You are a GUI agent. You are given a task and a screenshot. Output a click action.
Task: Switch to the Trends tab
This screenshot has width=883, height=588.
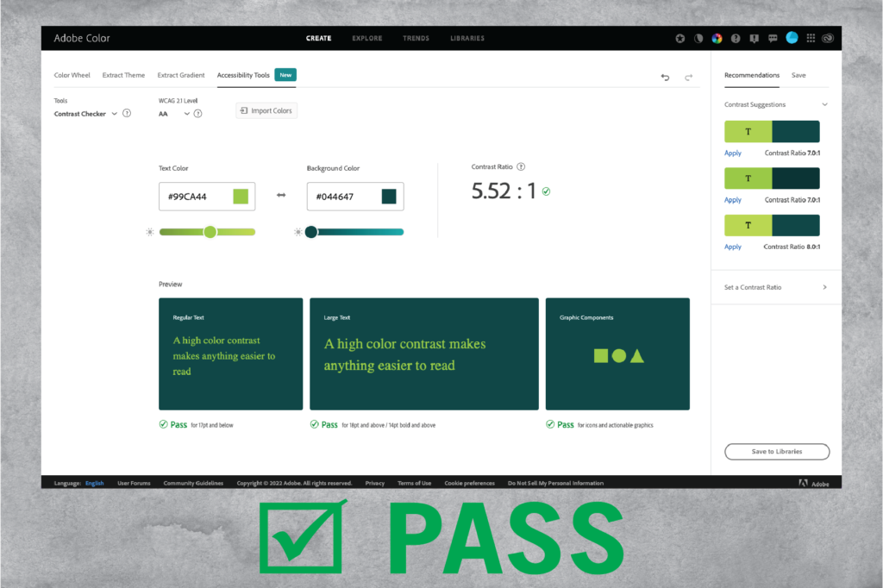[x=416, y=38]
